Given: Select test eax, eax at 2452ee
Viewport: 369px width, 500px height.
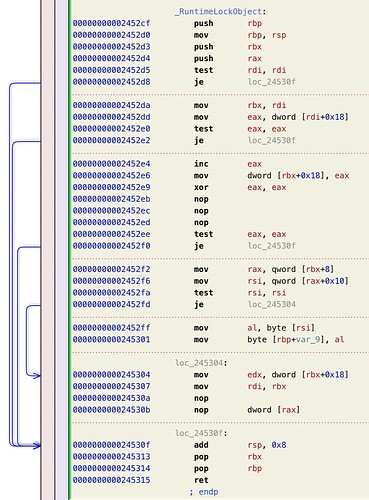Looking at the screenshot, I should point(240,234).
